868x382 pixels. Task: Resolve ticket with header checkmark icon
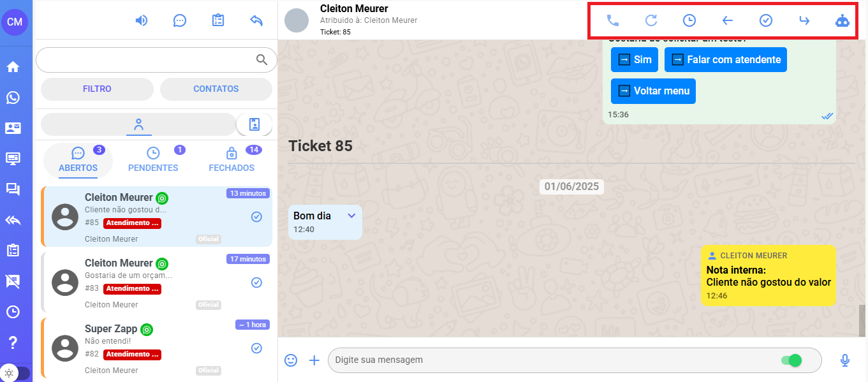[766, 20]
